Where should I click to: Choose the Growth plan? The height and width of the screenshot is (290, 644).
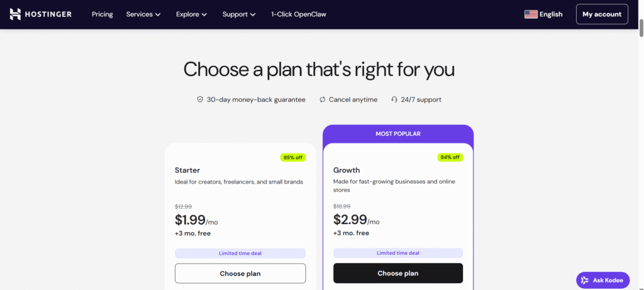397,274
